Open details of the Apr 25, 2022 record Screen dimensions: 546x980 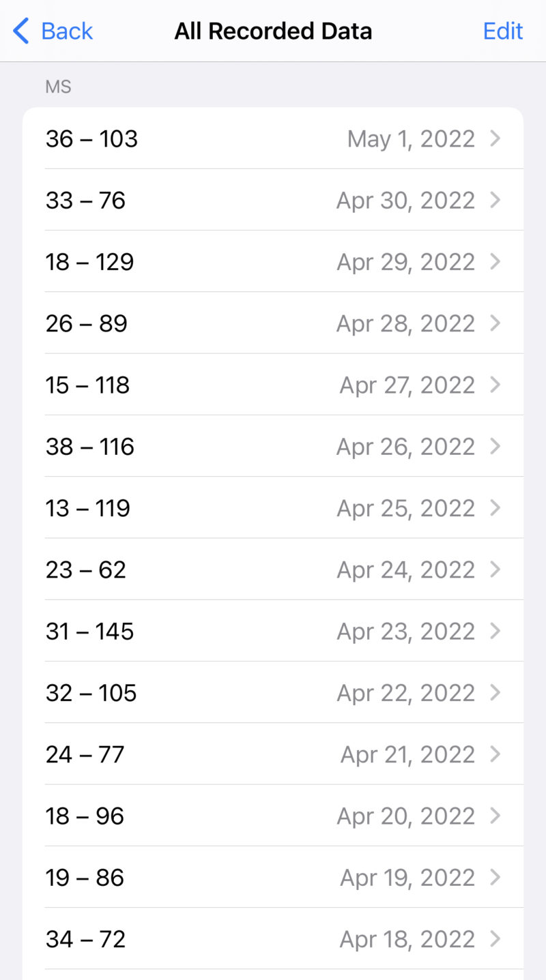[x=273, y=507]
